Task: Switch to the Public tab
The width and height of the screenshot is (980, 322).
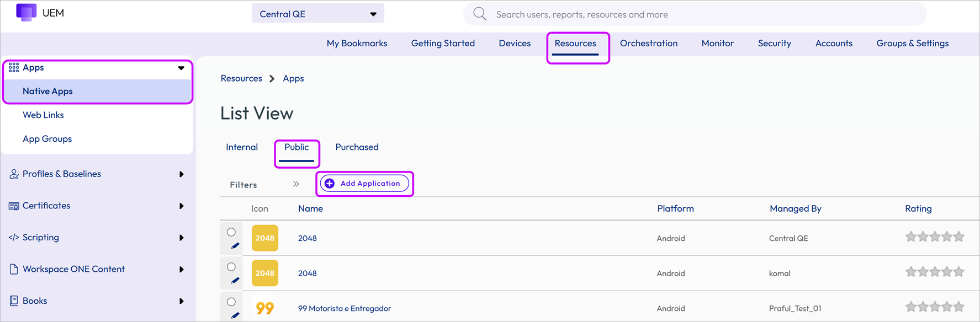Action: [x=296, y=147]
